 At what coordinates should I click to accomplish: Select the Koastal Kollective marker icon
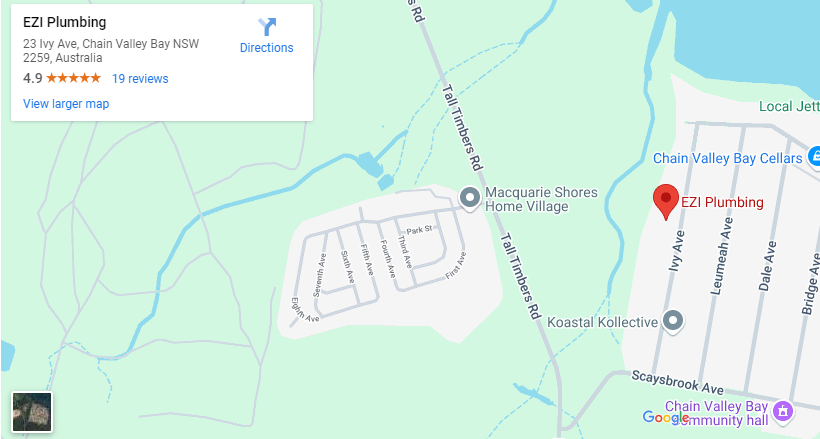(x=673, y=320)
